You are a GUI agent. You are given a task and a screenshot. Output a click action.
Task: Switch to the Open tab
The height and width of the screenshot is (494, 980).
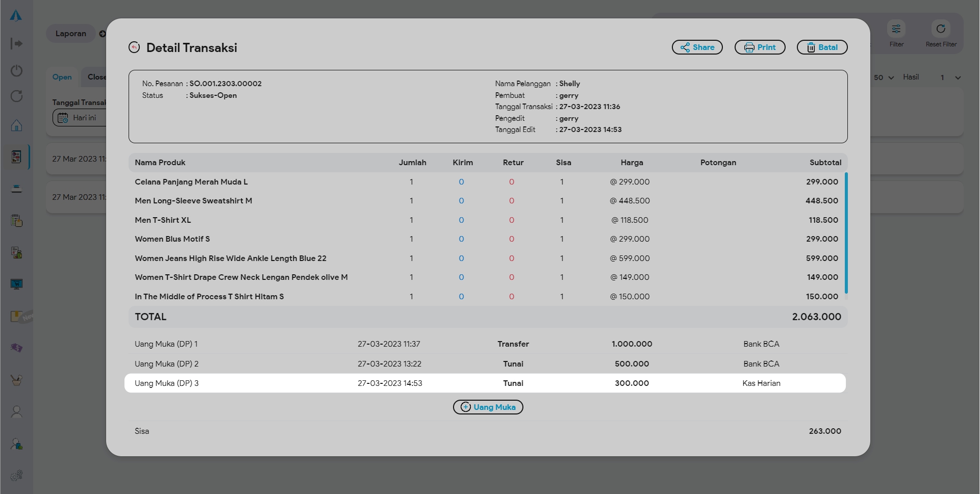pos(62,77)
